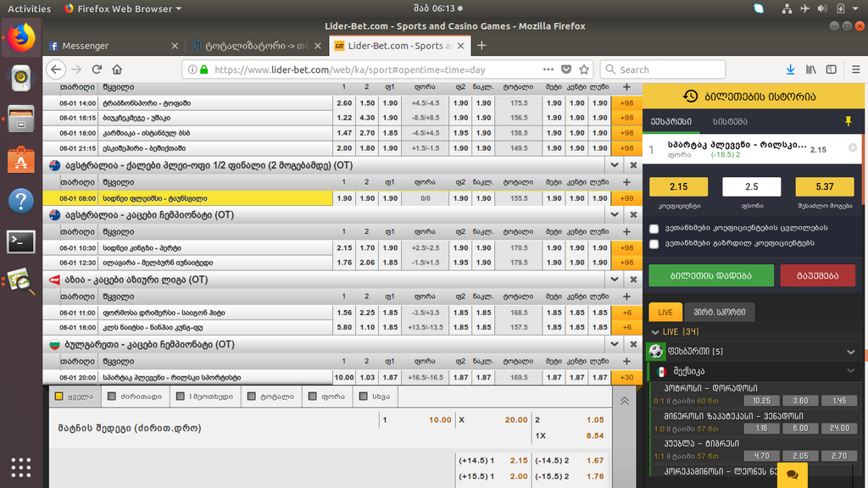
Task: Toggle the main markets filter checkbox
Action: (112, 396)
